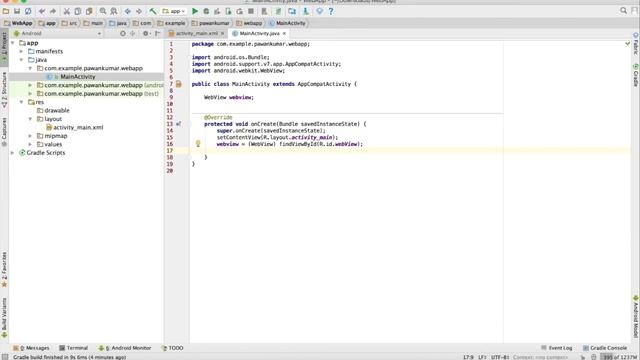Select activity_main.xml in the layout folder
Screen dimensions: 640x360
pyautogui.click(x=78, y=127)
